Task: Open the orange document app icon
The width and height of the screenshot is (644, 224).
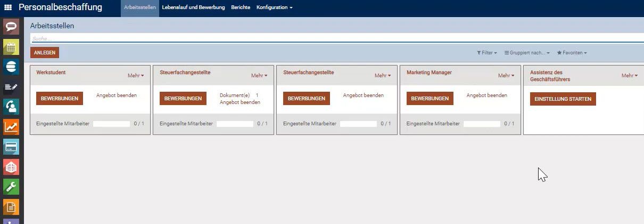Action: 11,207
